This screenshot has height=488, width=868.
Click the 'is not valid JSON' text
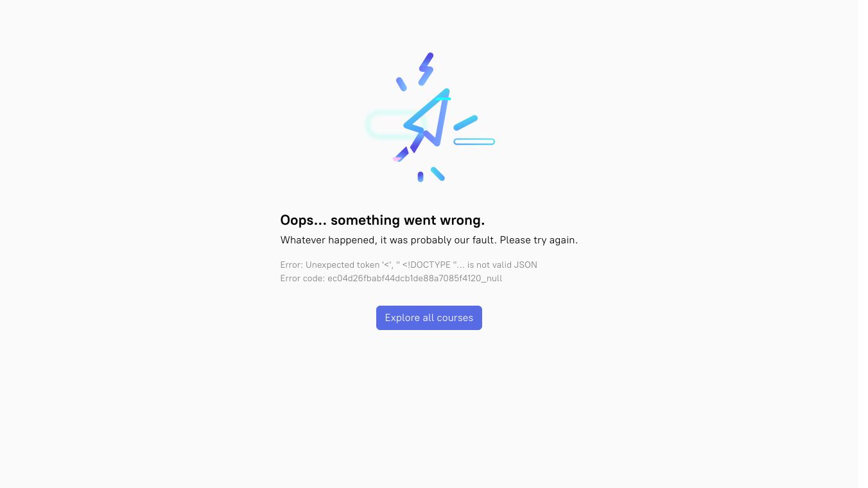tap(502, 265)
